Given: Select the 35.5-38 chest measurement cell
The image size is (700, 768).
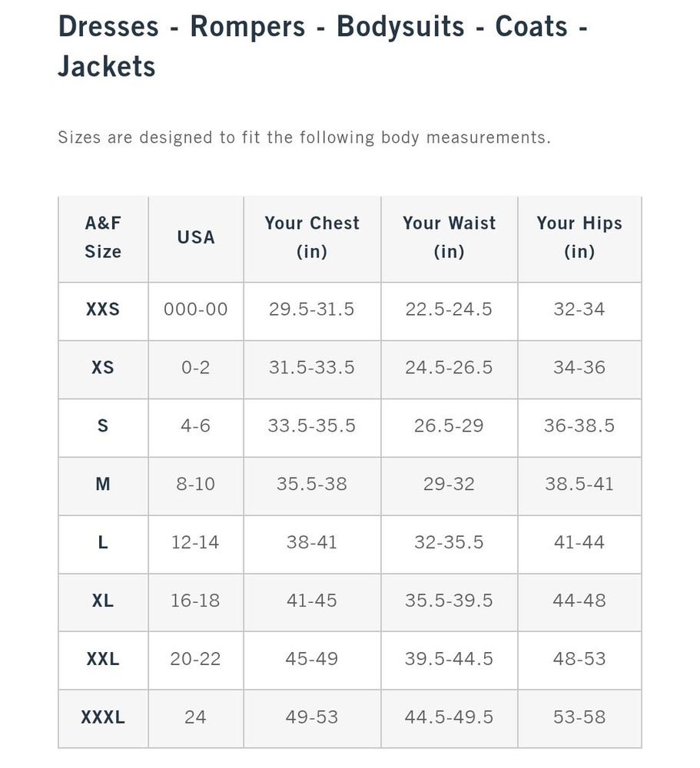Looking at the screenshot, I should click(312, 485).
